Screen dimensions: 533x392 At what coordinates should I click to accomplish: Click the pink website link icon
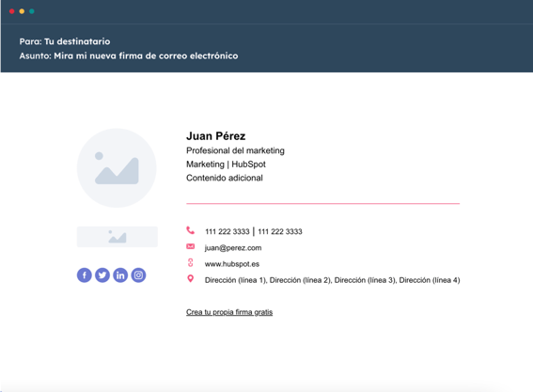coord(190,262)
